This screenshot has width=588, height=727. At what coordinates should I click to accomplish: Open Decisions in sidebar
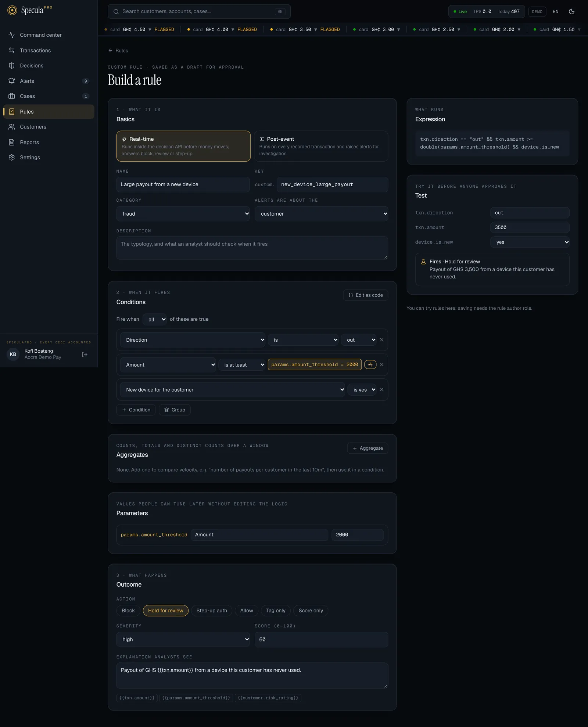pos(49,65)
